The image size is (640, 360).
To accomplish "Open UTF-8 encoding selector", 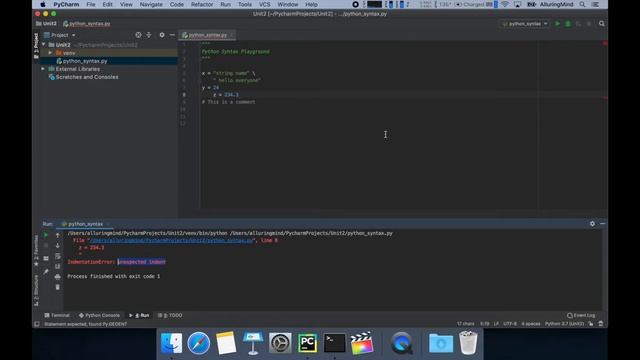I will (510, 324).
